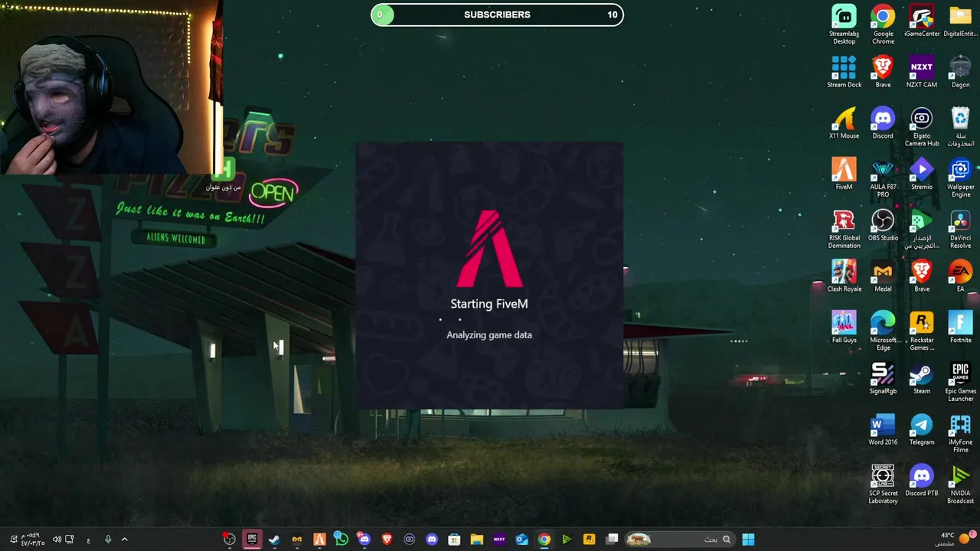Image resolution: width=980 pixels, height=551 pixels.
Task: Open the input language indicator in the tray
Action: coord(88,540)
